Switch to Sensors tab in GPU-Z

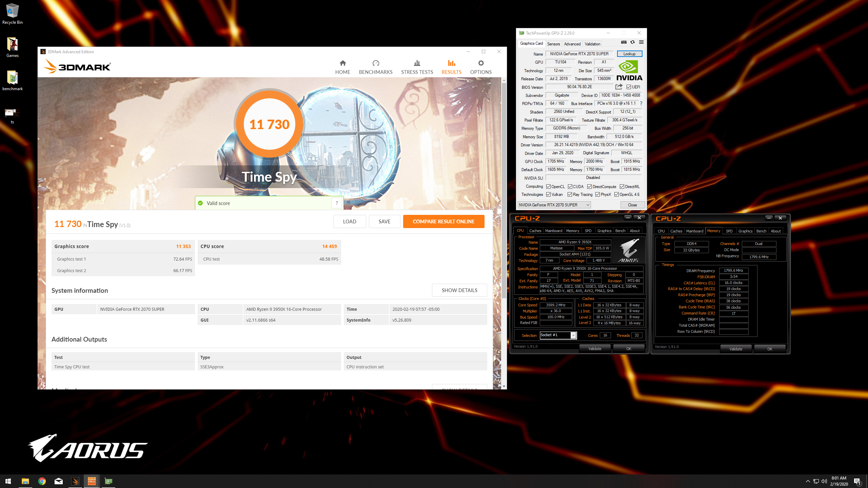[x=553, y=44]
